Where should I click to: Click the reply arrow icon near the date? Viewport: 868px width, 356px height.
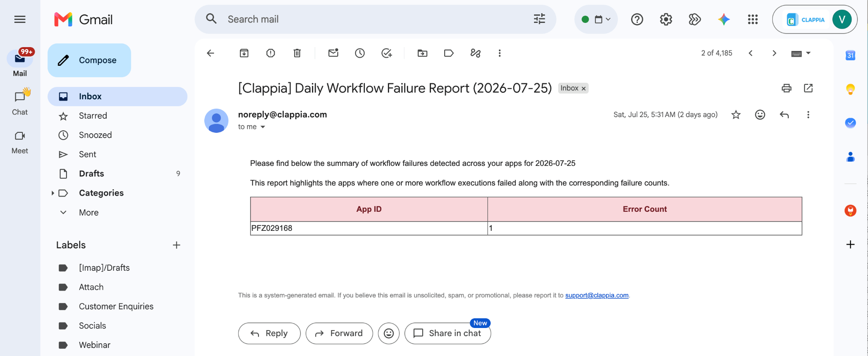click(x=785, y=115)
